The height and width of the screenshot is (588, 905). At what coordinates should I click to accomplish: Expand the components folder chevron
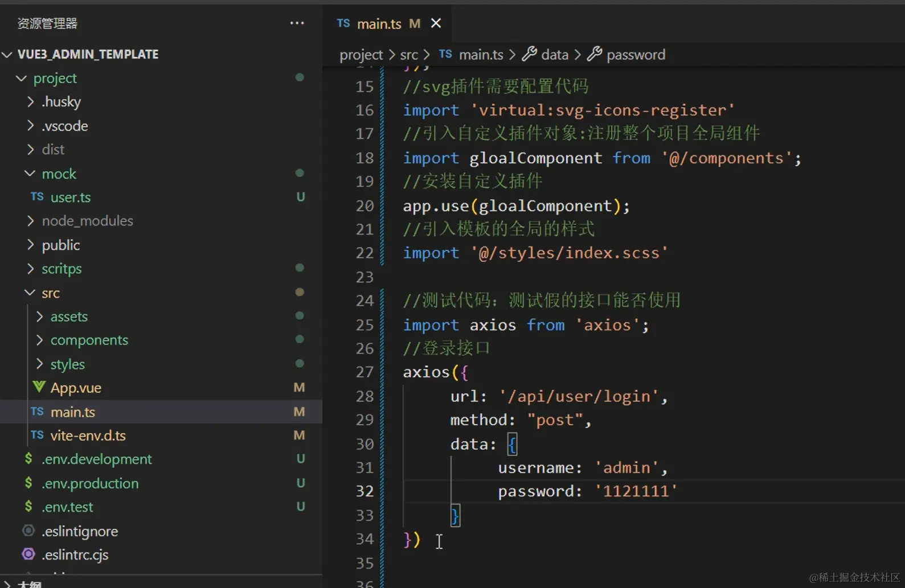[40, 340]
